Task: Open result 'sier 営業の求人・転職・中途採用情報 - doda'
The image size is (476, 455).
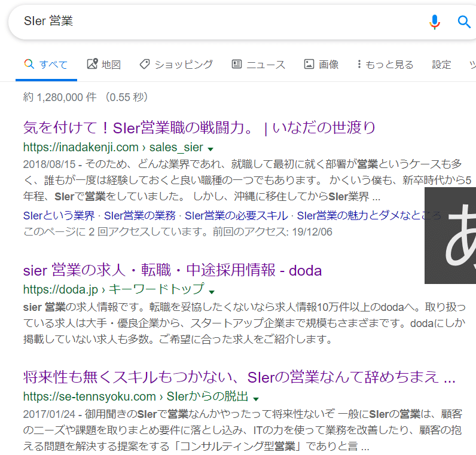Action: click(x=172, y=270)
